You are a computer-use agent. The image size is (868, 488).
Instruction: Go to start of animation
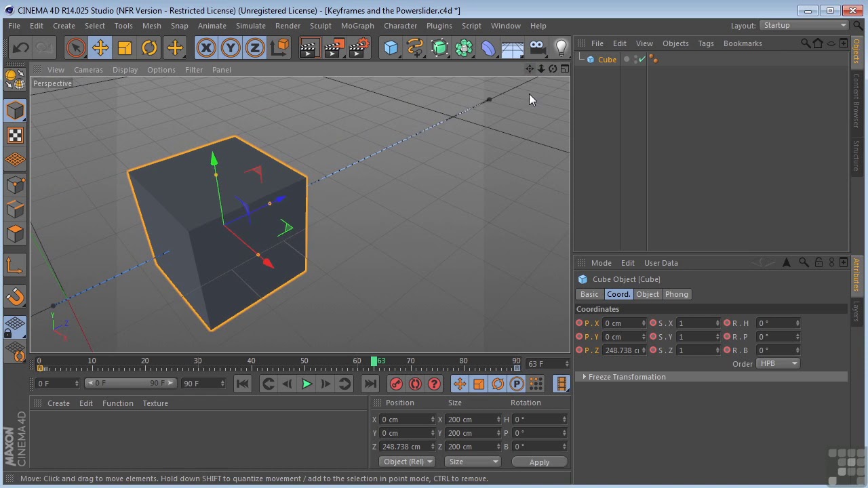[x=242, y=384]
